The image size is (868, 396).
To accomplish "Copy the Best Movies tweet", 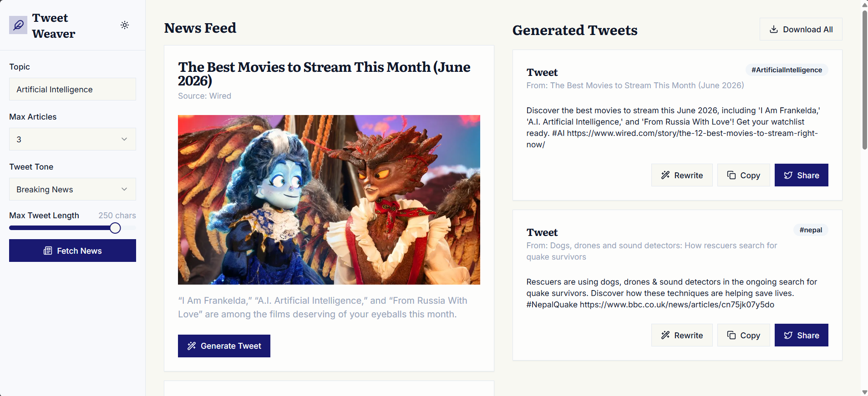I will coord(743,175).
